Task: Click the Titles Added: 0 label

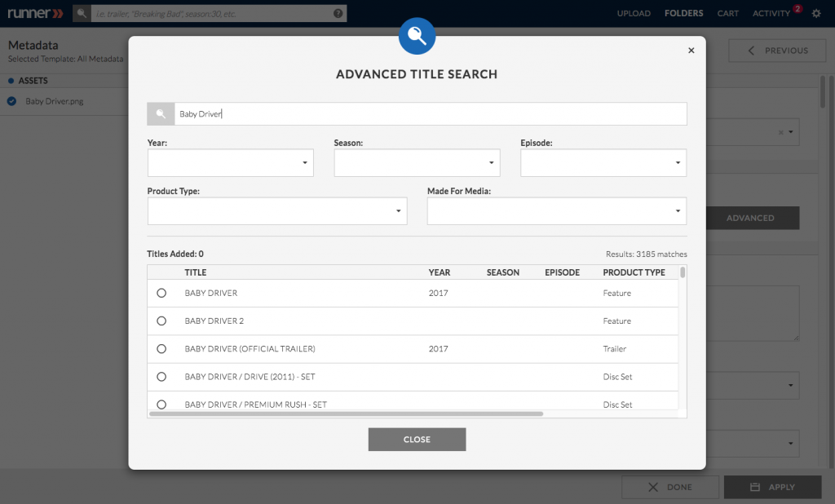Action: 175,254
